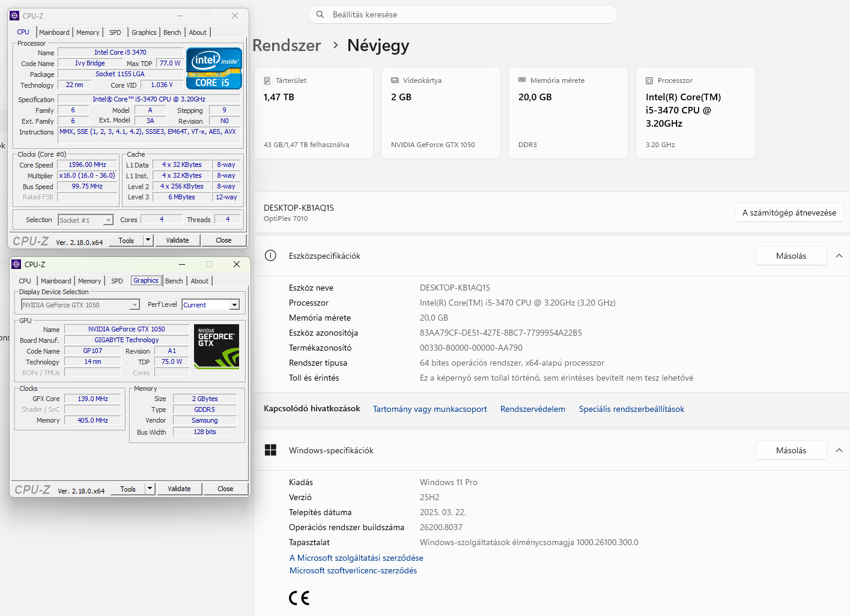Click Validate in the lower CPU-Z window
Screen dimensions: 850x616
point(179,489)
